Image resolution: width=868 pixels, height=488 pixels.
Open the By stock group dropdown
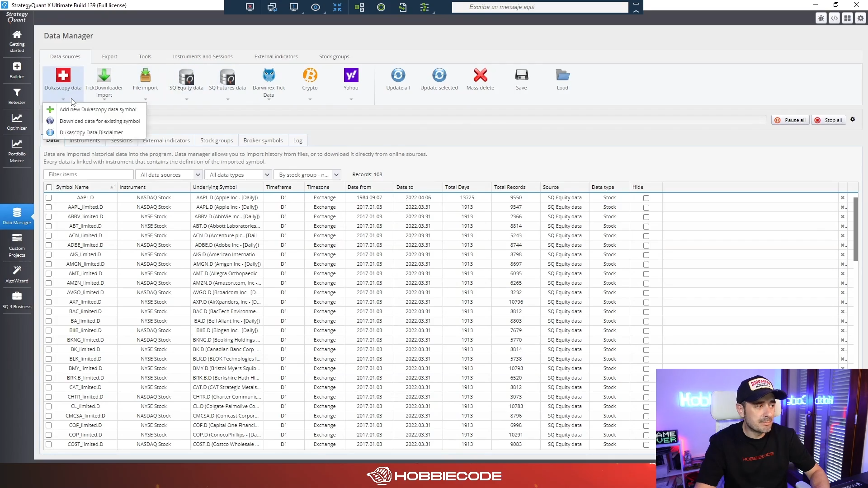(307, 174)
